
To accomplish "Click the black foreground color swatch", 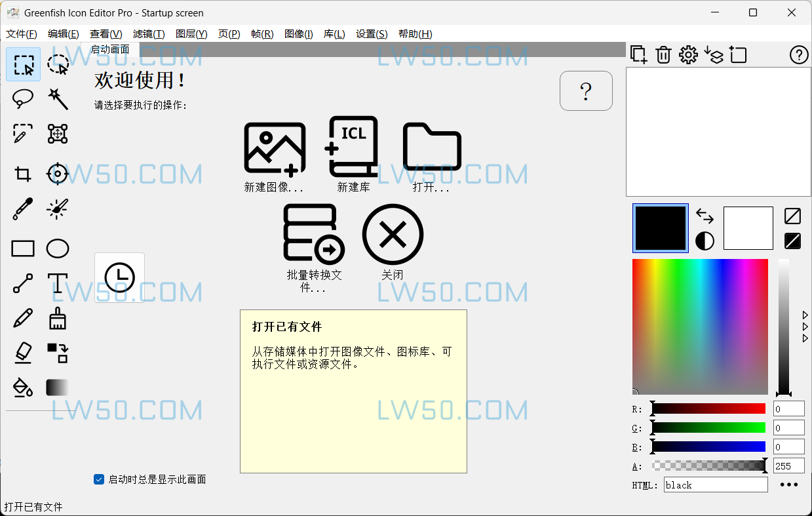I will coord(660,228).
